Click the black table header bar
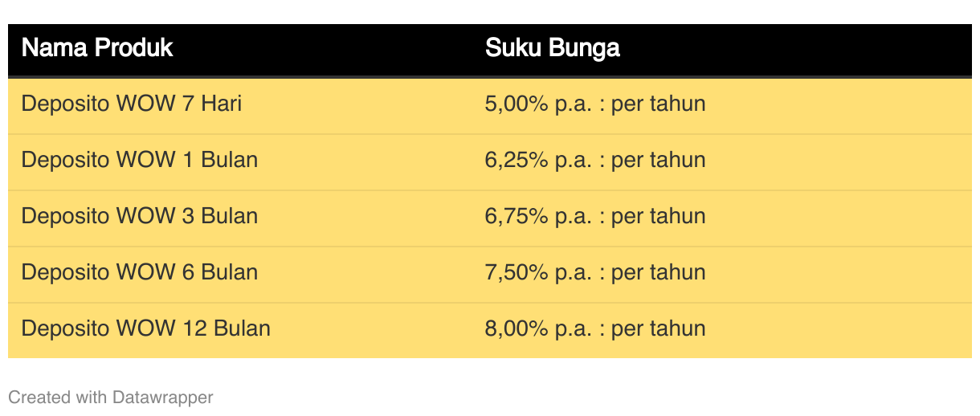This screenshot has height=416, width=980. (x=490, y=51)
